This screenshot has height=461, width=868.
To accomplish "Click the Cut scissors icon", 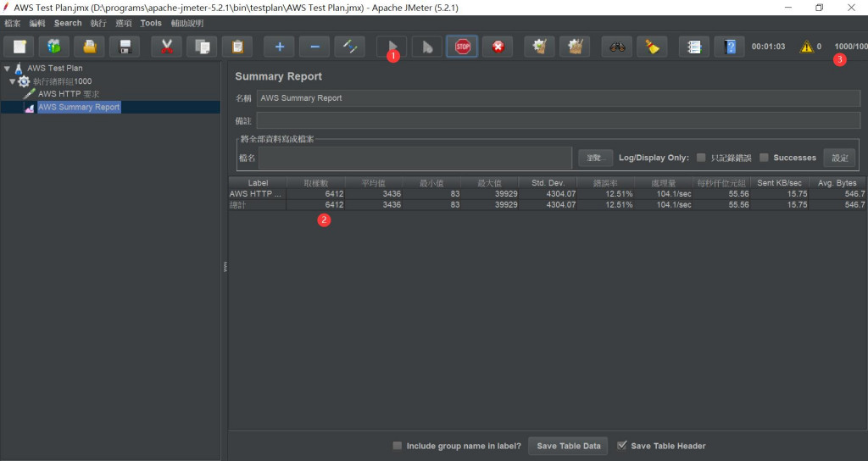I will (166, 47).
